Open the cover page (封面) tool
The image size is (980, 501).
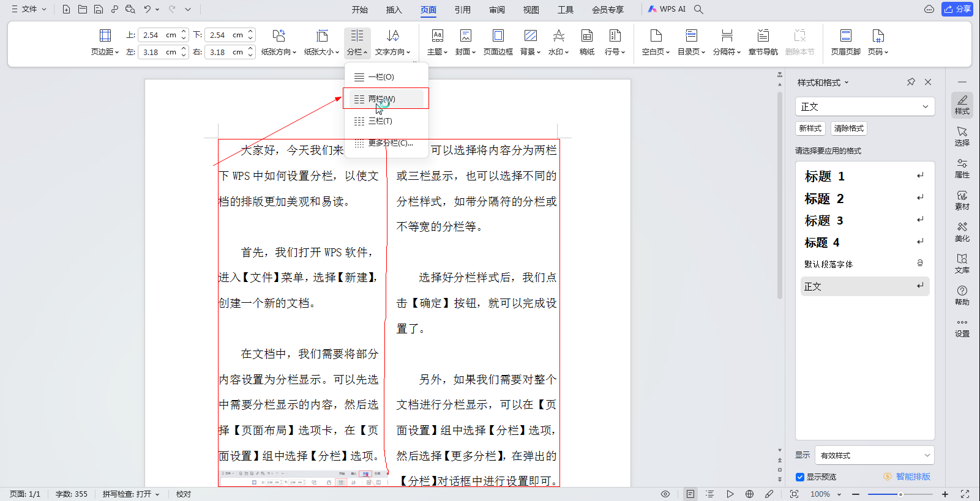click(x=465, y=42)
